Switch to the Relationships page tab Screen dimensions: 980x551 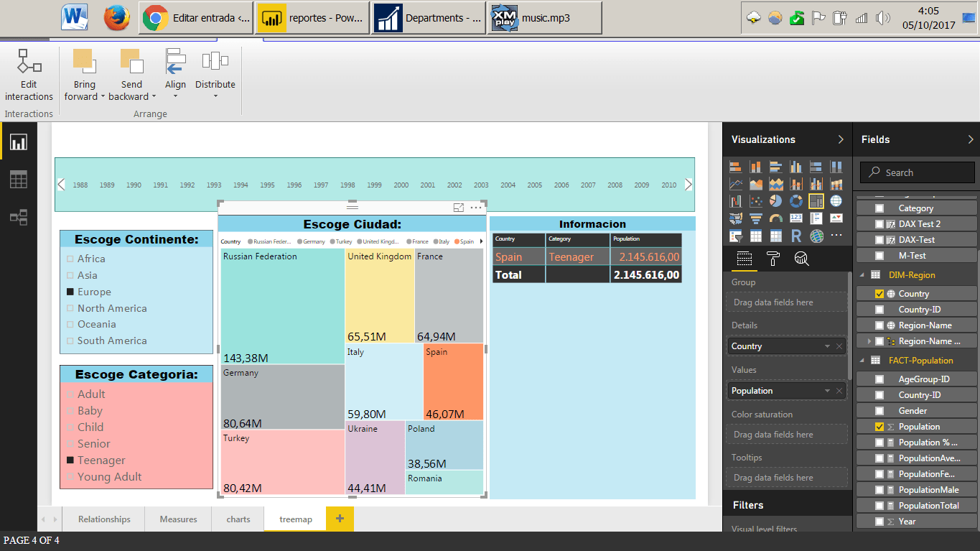click(x=104, y=519)
